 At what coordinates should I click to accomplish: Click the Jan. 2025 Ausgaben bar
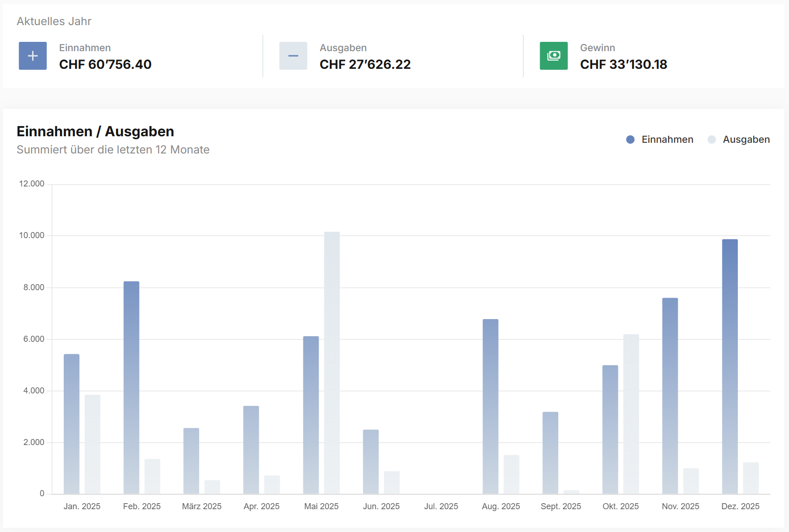point(93,444)
